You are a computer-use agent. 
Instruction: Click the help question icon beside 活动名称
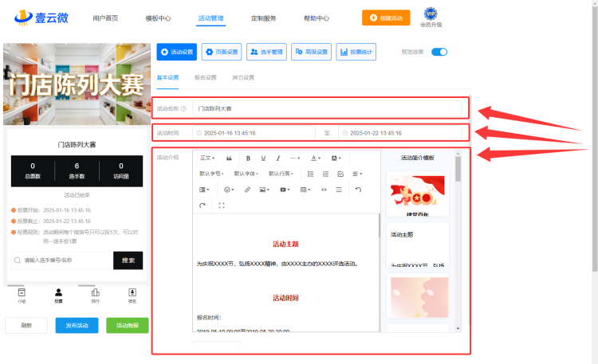tap(183, 108)
